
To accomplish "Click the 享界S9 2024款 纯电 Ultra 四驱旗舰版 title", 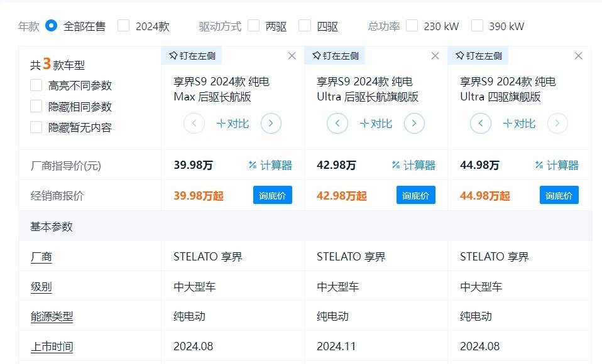I will click(x=508, y=89).
